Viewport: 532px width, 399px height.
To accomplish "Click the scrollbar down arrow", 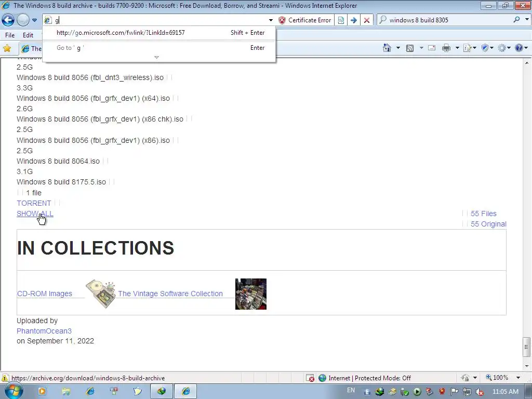I will coord(527,366).
